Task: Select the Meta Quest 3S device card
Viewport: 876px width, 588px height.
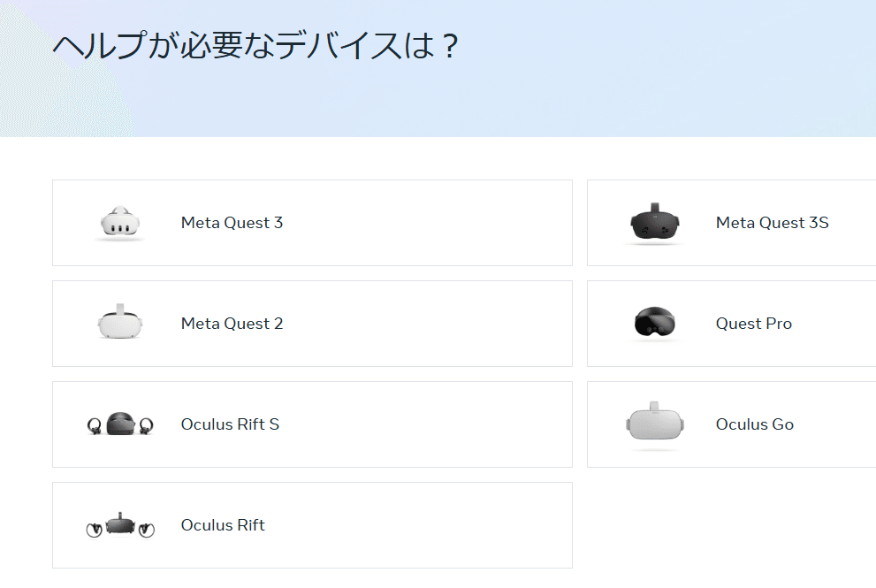Action: click(751, 223)
